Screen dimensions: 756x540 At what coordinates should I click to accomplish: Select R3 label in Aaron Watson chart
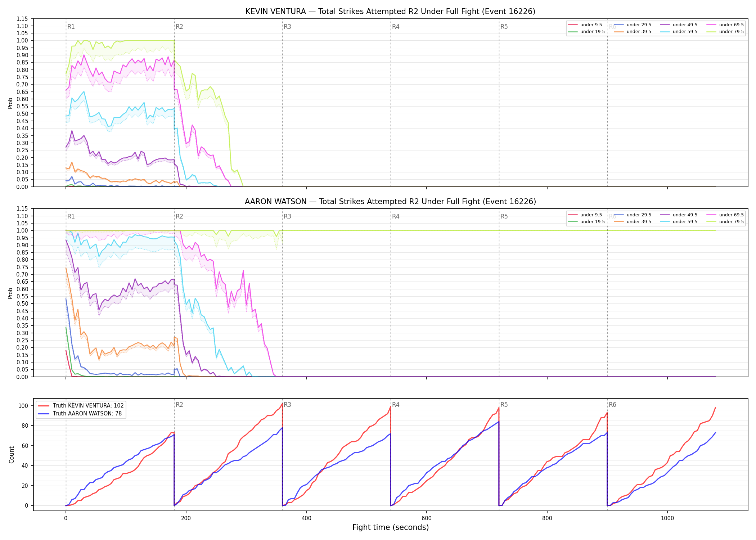point(287,216)
